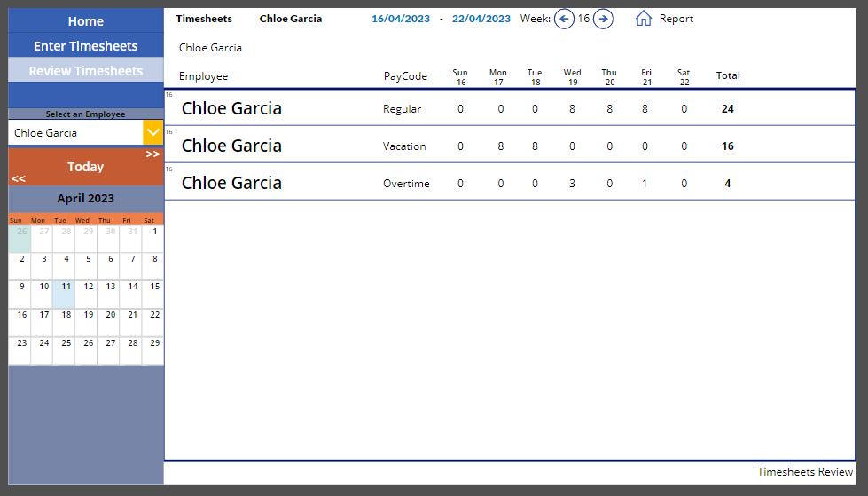Select April 14 on the calendar
The image size is (868, 496).
tap(130, 295)
